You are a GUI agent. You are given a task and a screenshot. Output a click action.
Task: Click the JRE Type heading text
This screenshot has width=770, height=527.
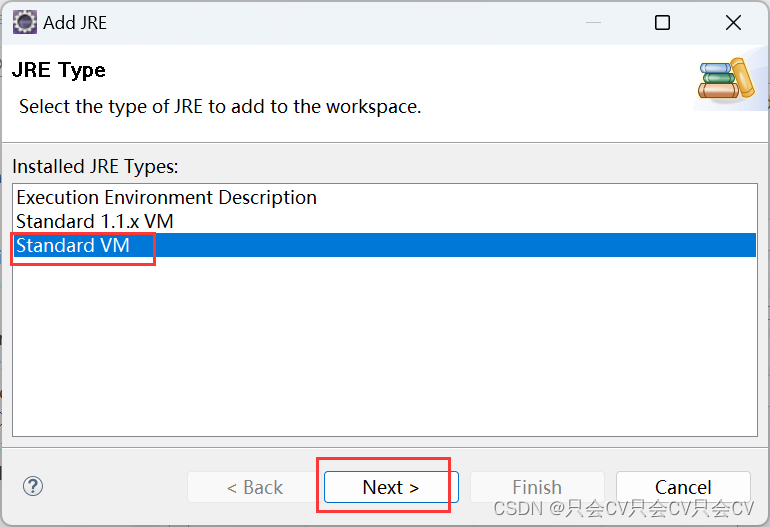pos(58,70)
